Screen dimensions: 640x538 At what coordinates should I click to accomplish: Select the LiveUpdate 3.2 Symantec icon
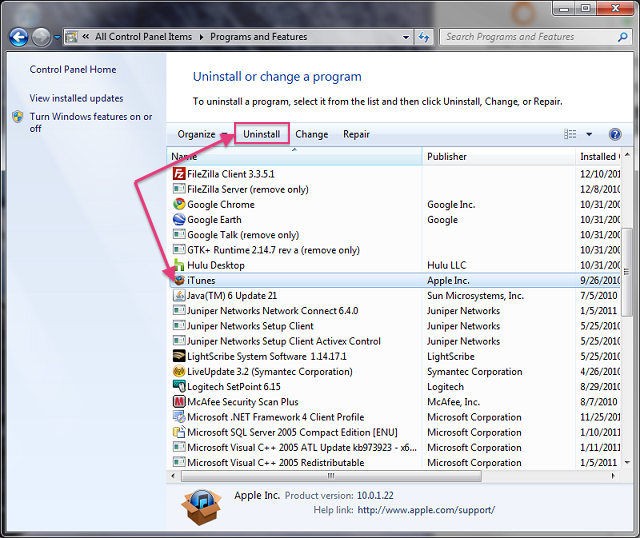point(179,371)
